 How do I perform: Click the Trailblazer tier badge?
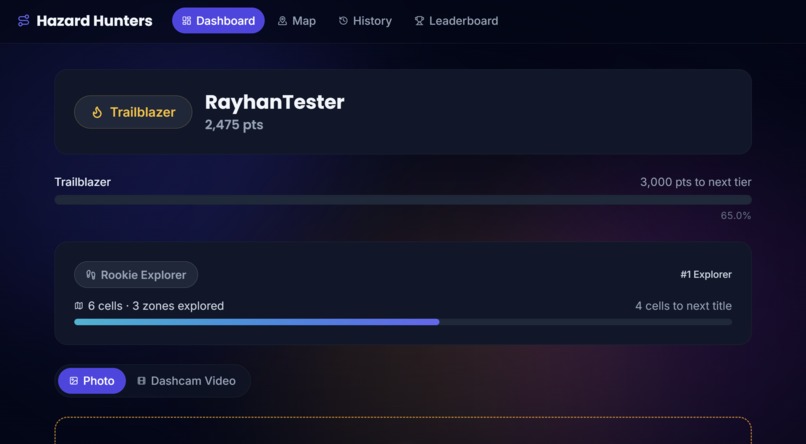pos(133,112)
